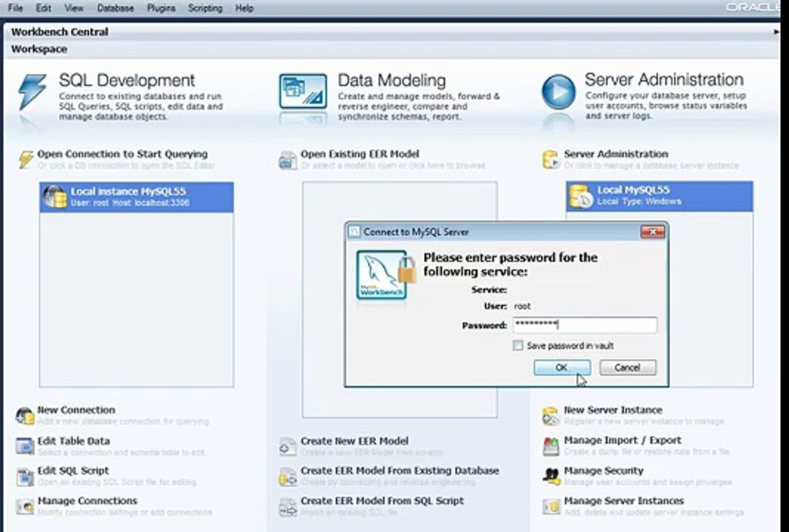Click the Server Administration play icon

pos(559,92)
